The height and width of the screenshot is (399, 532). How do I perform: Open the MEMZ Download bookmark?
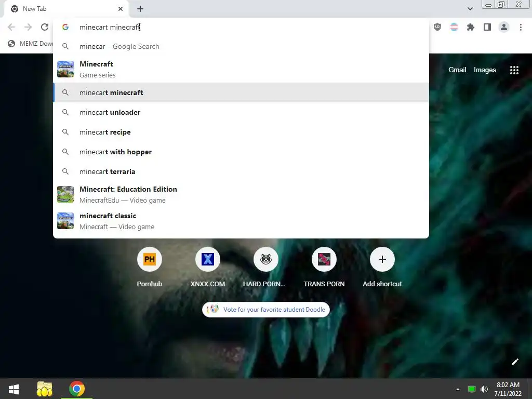pos(31,44)
